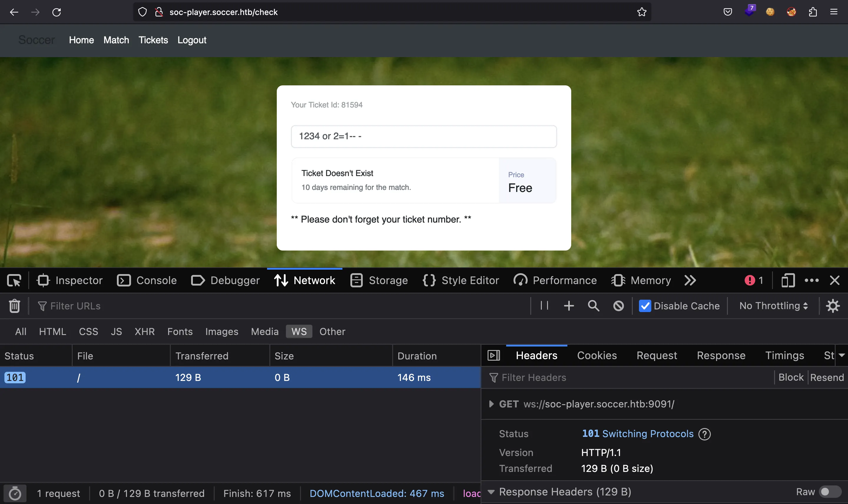The height and width of the screenshot is (504, 848).
Task: Collapse the Response Headers section
Action: (x=491, y=491)
